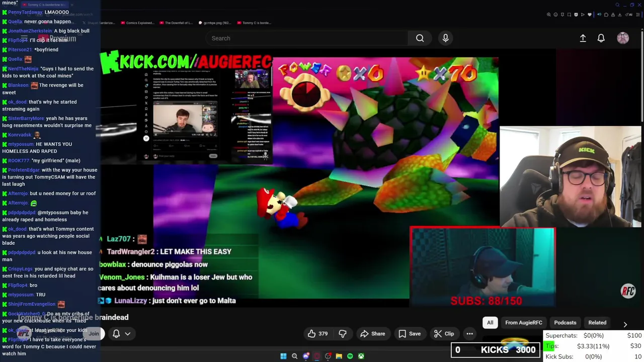Click into the YouTube Search field
The width and height of the screenshot is (644, 362).
[x=306, y=38]
